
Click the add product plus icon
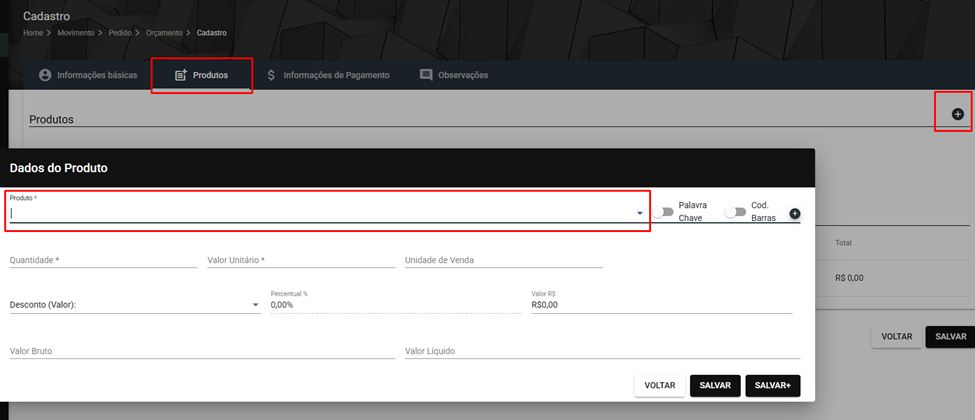[958, 114]
